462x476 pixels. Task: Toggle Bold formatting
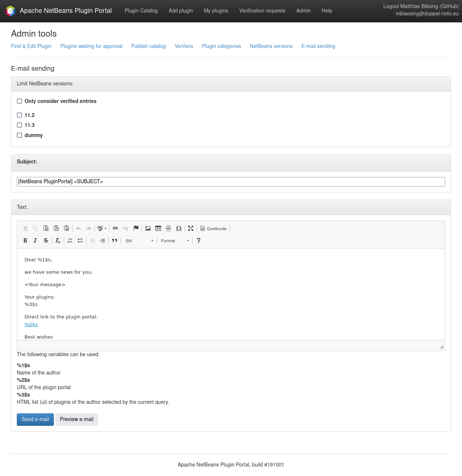coord(25,240)
